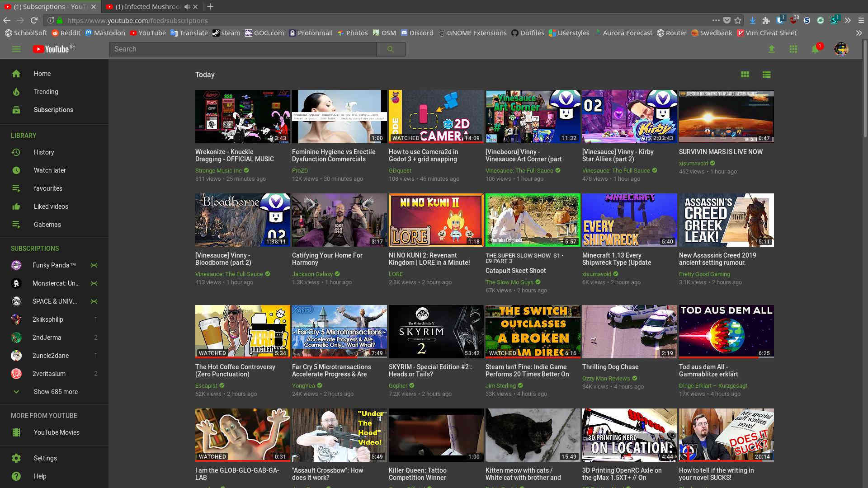Open Vim Cheat Sheet bookmark

pyautogui.click(x=767, y=33)
